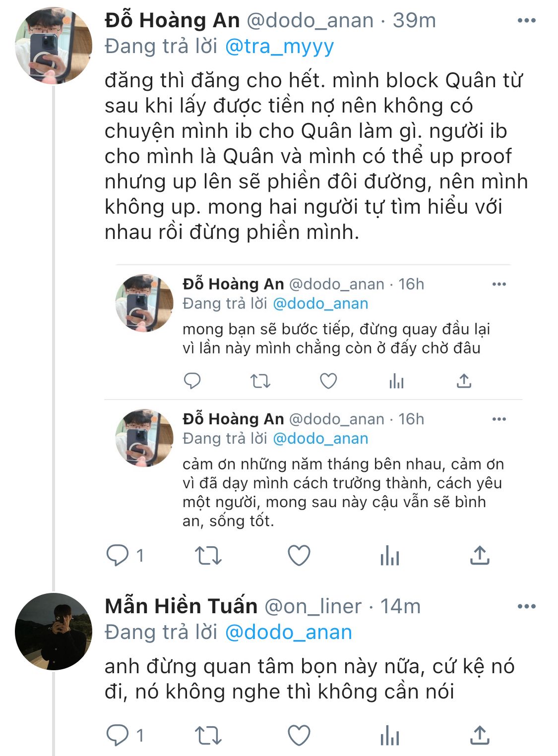This screenshot has height=756, width=558.
Task: View analytics for Mẫn Hiền Tuấn's tweet
Action: click(390, 735)
